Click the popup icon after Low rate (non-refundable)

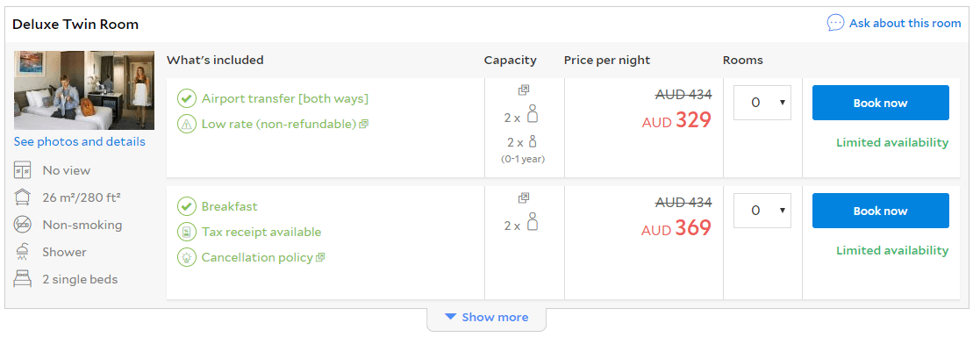364,124
